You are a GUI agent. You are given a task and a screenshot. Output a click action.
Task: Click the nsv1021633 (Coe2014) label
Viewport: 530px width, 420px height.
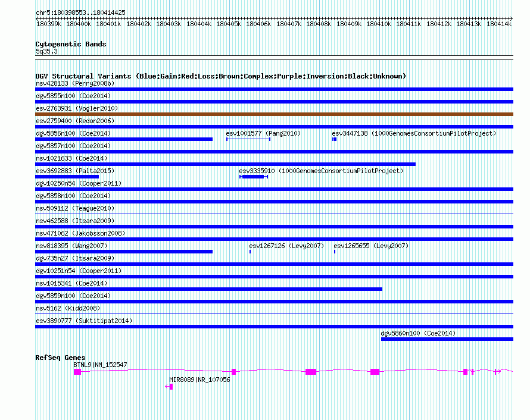click(x=71, y=158)
